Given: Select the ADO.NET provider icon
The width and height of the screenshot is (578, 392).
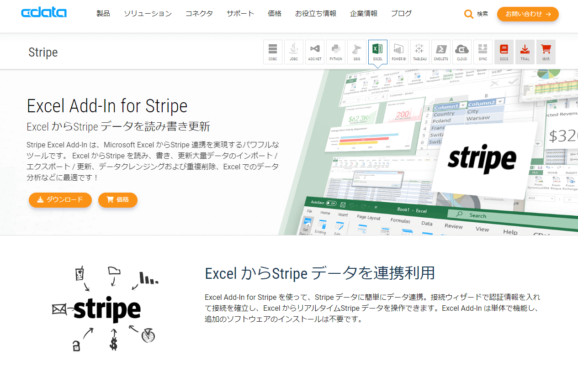Looking at the screenshot, I should [x=315, y=52].
